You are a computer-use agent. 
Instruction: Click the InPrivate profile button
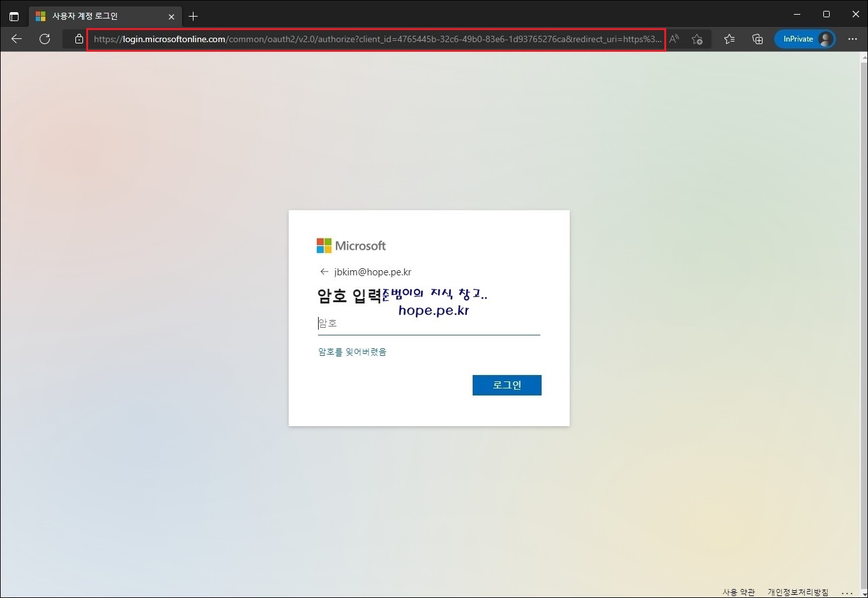pyautogui.click(x=805, y=39)
